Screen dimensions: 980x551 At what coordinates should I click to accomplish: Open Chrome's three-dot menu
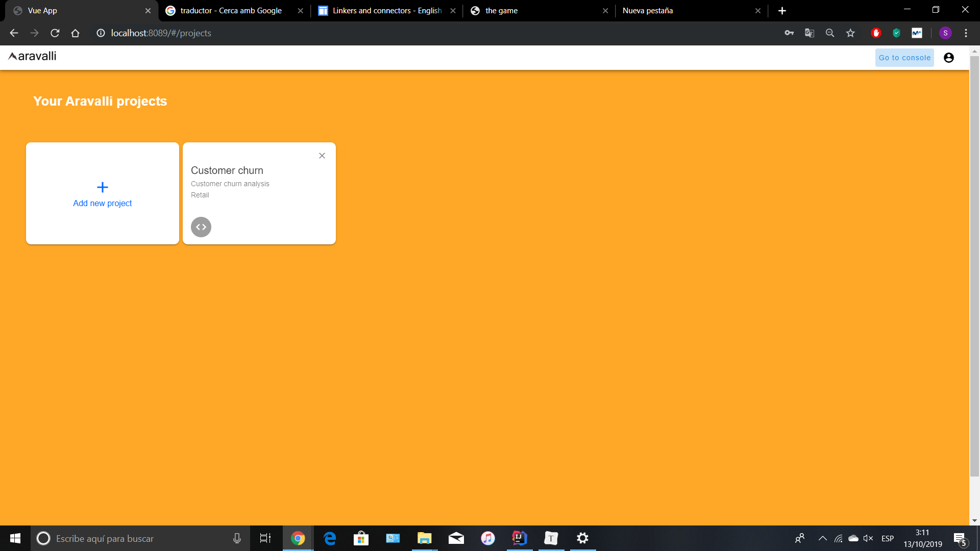tap(966, 33)
